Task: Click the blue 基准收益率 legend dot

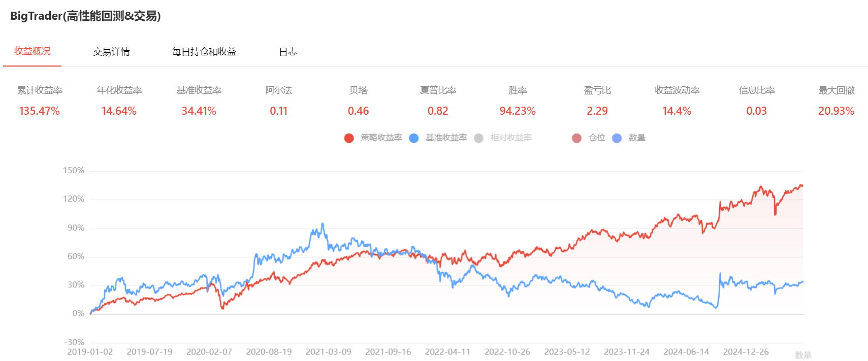Action: coord(414,138)
